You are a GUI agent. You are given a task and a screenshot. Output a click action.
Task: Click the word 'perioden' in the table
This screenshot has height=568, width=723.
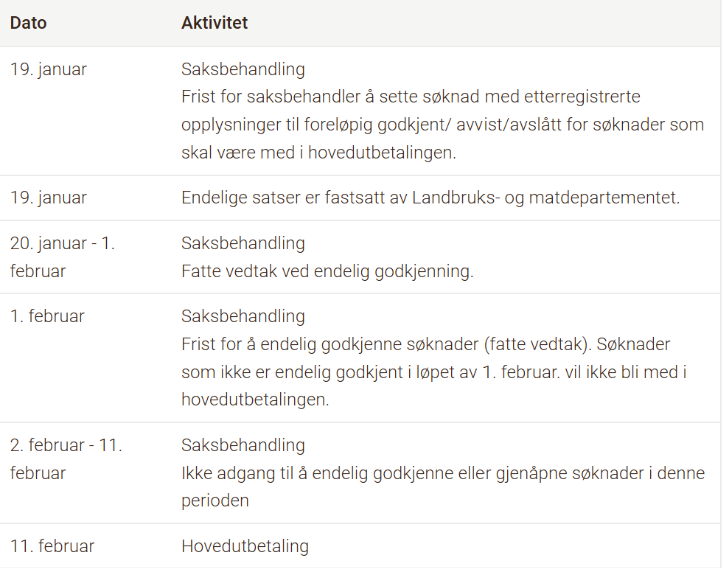tap(215, 500)
